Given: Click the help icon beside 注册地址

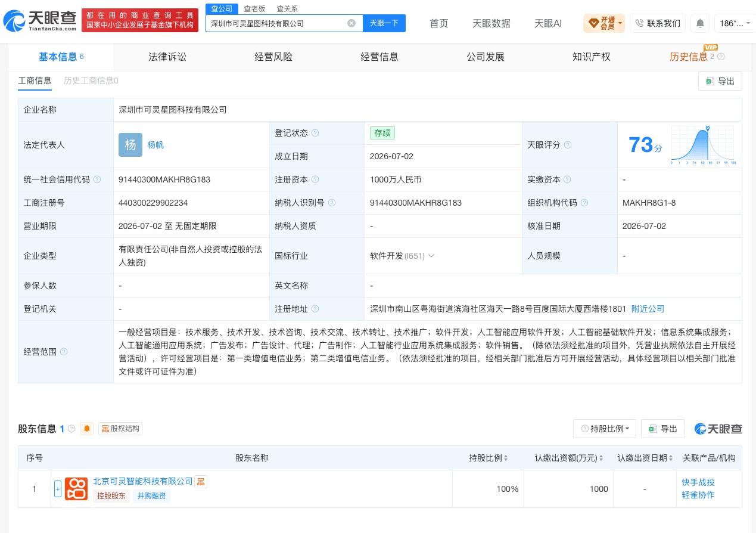Looking at the screenshot, I should (x=315, y=309).
